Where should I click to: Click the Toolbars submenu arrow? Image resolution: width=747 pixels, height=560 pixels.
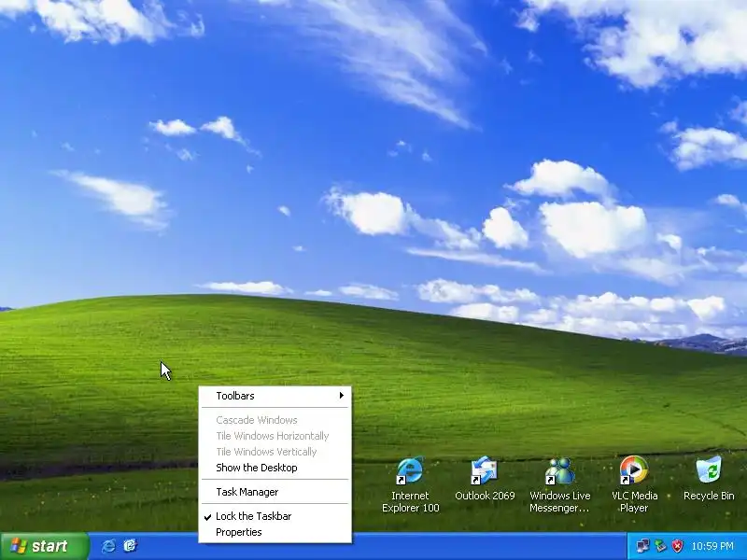(x=342, y=396)
